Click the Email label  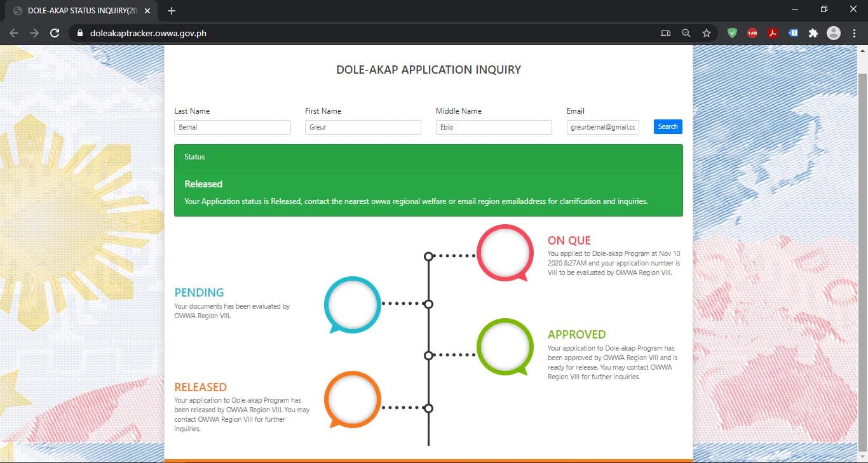[x=576, y=111]
